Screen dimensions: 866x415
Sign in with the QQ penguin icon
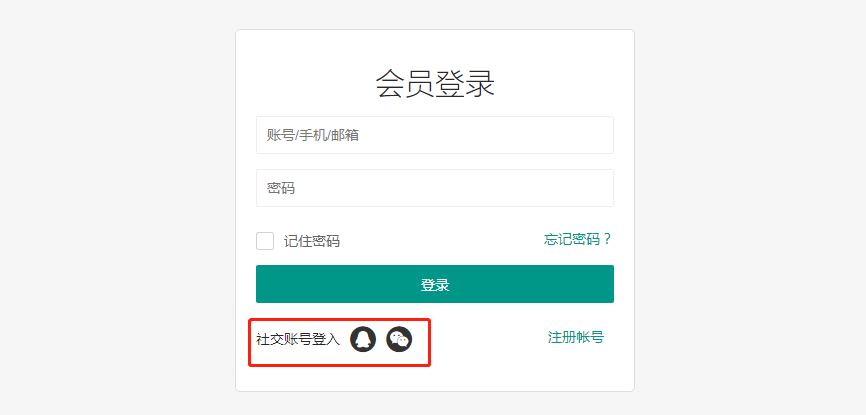click(363, 339)
